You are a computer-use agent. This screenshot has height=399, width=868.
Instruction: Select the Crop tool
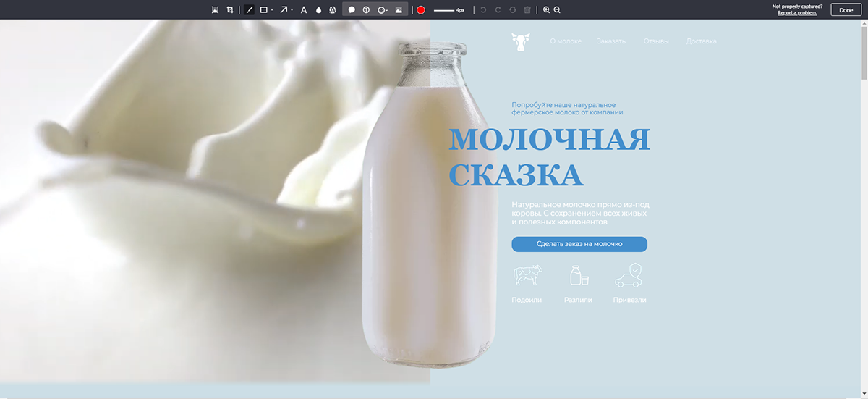[x=230, y=10]
